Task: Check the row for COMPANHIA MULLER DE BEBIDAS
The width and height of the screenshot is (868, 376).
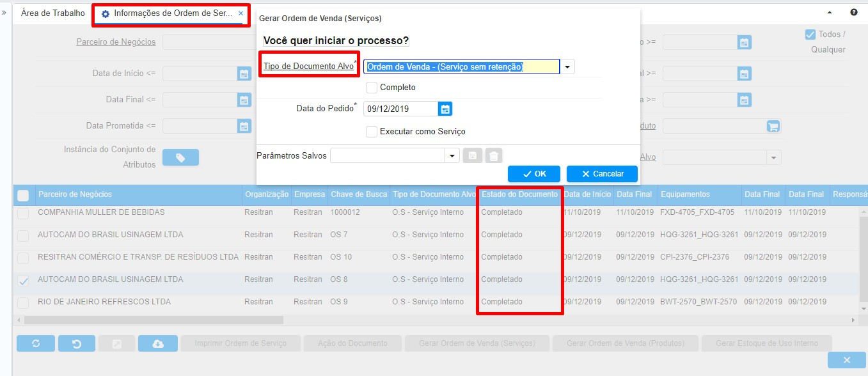Action: pos(23,213)
